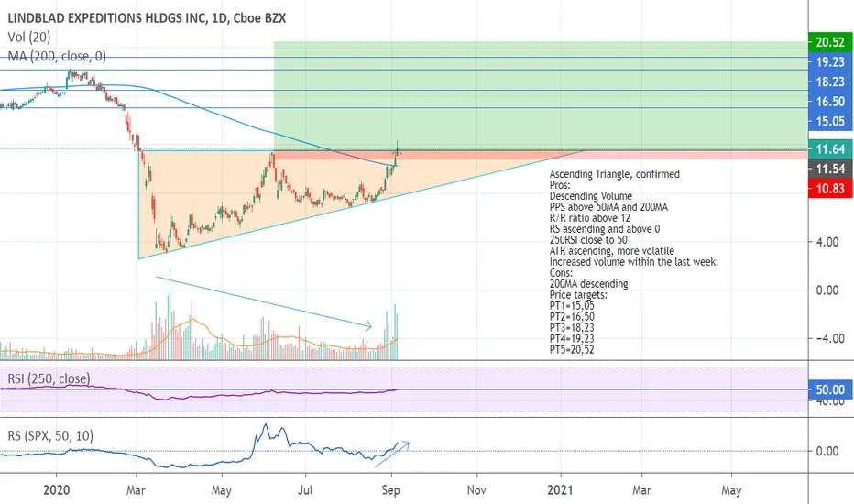Click the 20.52 green price label
Screen dimensions: 854x504
tap(830, 42)
